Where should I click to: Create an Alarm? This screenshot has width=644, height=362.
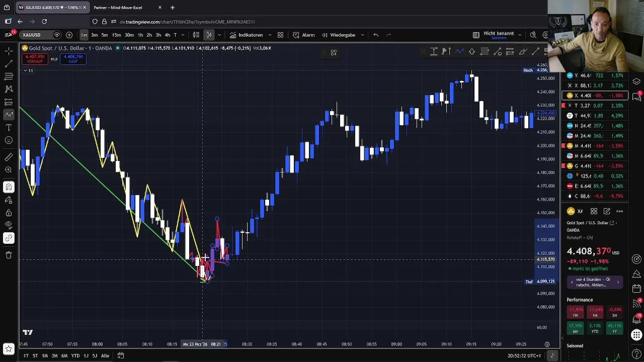tap(303, 35)
